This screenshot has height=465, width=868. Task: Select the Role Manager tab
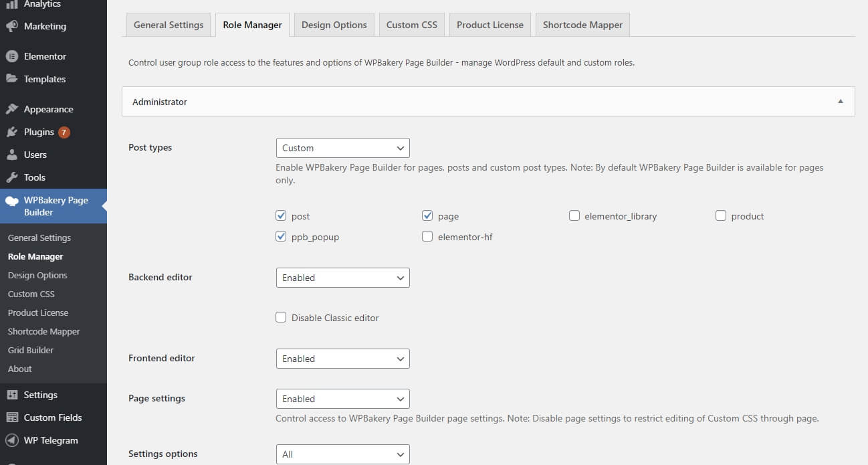click(252, 25)
